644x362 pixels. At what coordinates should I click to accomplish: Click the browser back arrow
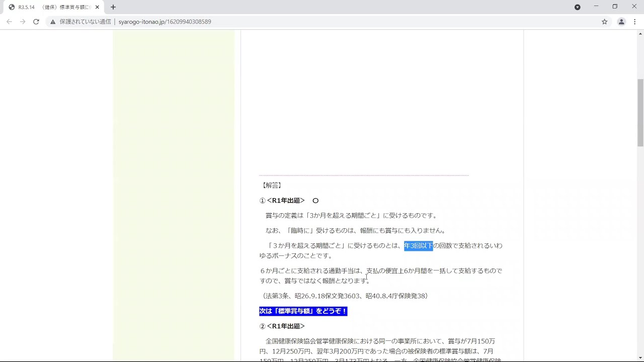(9, 22)
